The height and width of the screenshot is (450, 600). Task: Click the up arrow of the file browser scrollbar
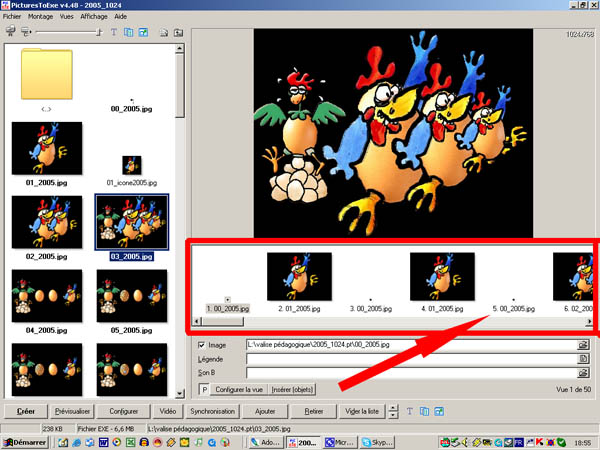pyautogui.click(x=179, y=48)
